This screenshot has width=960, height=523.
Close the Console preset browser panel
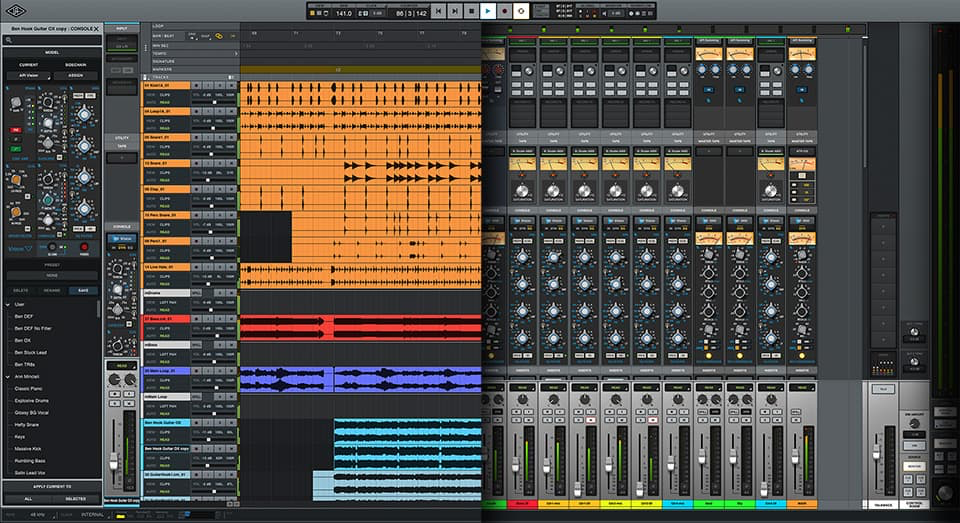click(96, 28)
